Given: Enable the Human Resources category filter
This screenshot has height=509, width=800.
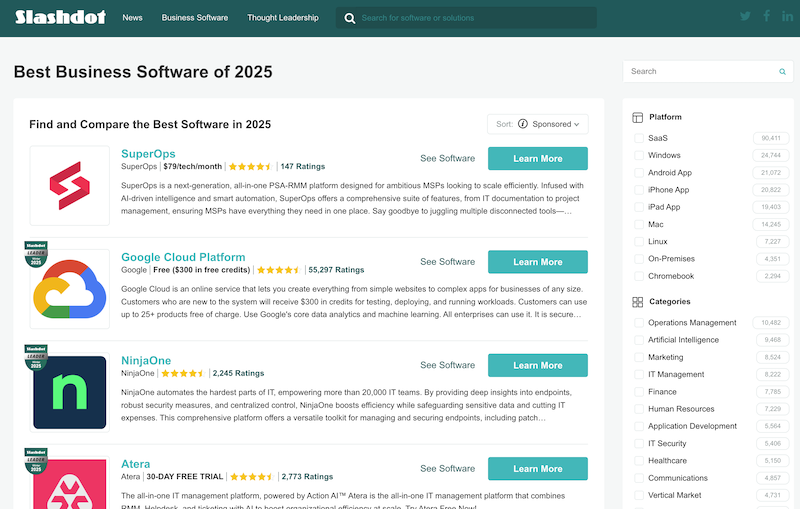Looking at the screenshot, I should tap(638, 409).
